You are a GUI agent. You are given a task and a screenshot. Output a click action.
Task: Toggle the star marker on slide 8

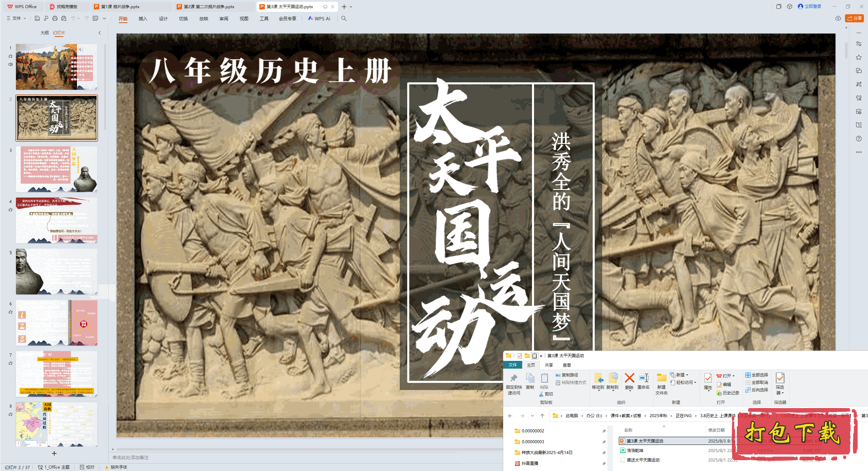coord(11,414)
